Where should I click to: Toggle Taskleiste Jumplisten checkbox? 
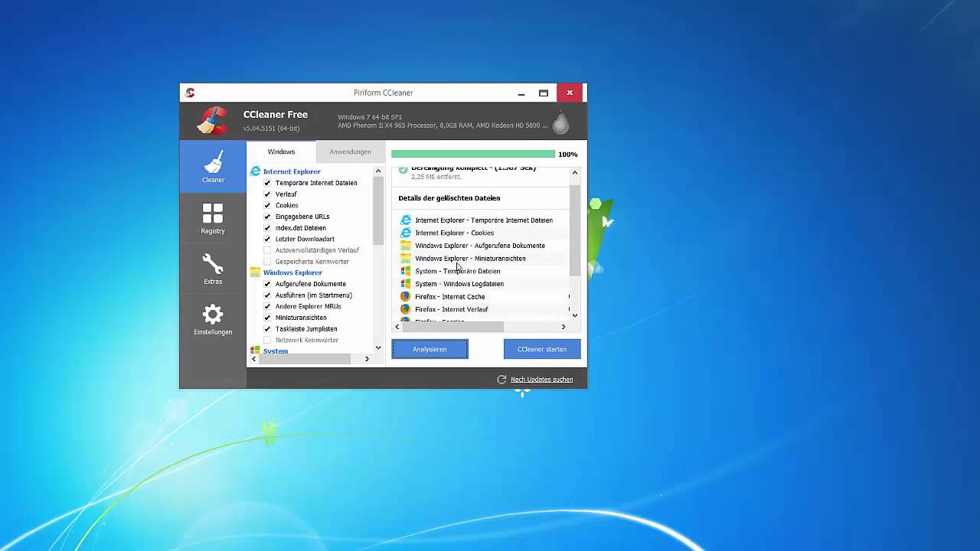pyautogui.click(x=267, y=329)
